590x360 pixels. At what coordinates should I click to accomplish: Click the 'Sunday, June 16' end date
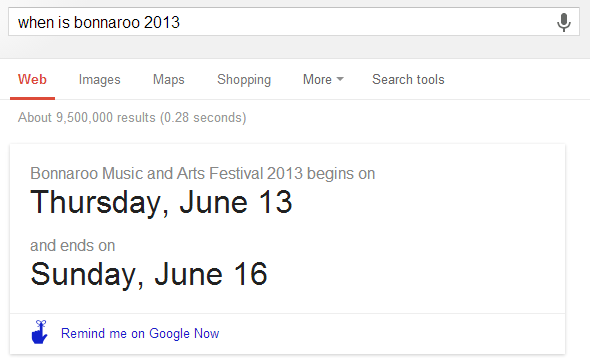(x=149, y=274)
